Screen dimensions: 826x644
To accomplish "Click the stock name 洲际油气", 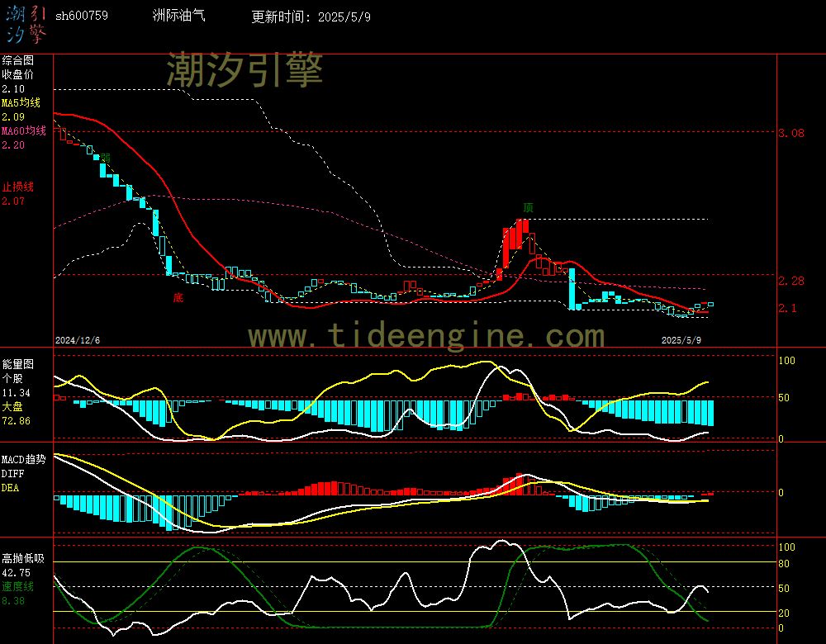I will point(178,15).
